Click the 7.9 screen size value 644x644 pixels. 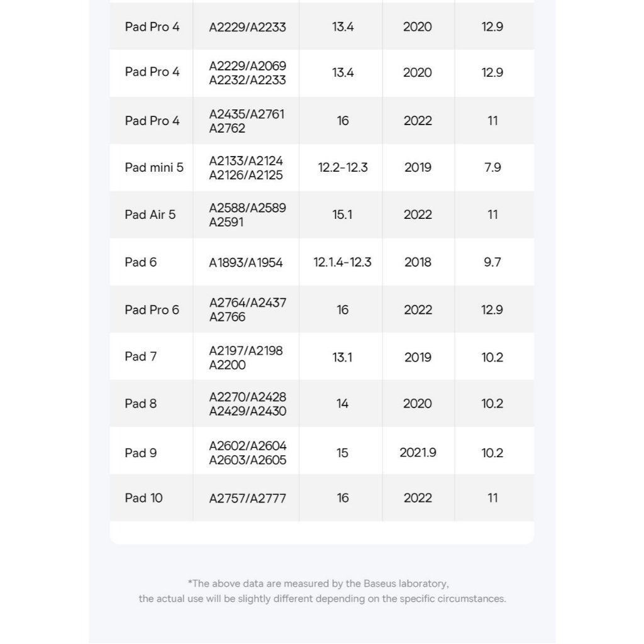[492, 168]
